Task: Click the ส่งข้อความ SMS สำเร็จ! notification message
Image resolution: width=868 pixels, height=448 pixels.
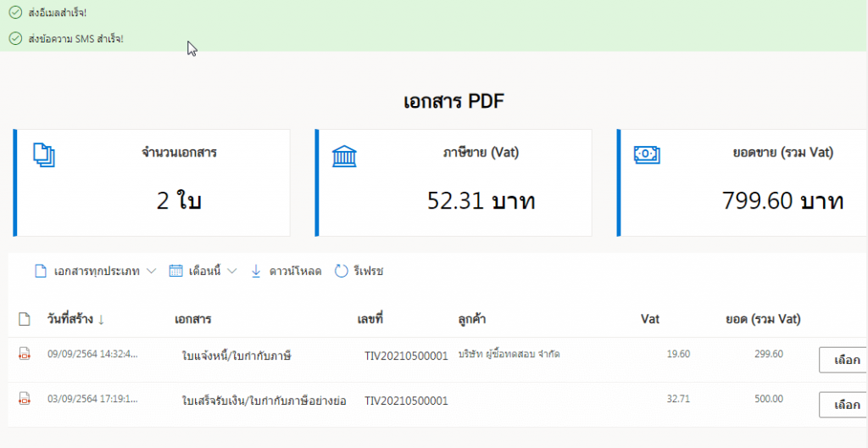Action: tap(75, 38)
